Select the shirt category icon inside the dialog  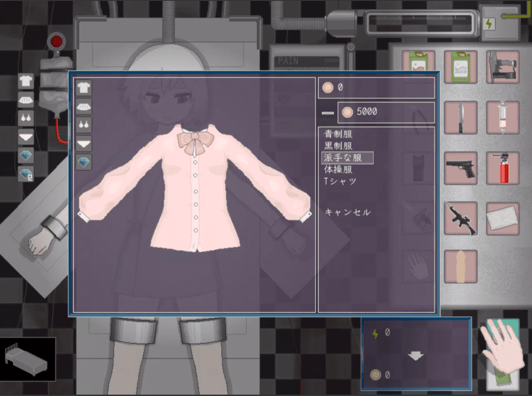[x=84, y=87]
